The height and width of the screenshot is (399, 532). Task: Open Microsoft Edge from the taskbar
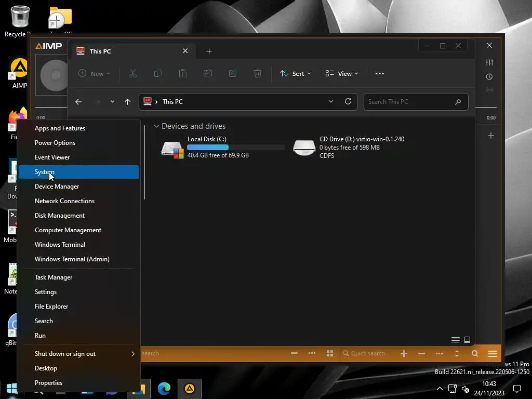coord(164,389)
